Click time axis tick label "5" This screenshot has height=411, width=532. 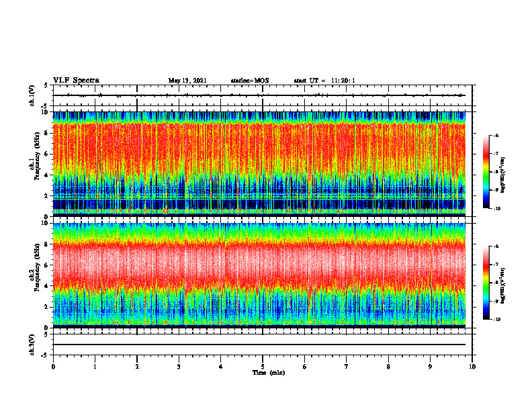pos(263,367)
